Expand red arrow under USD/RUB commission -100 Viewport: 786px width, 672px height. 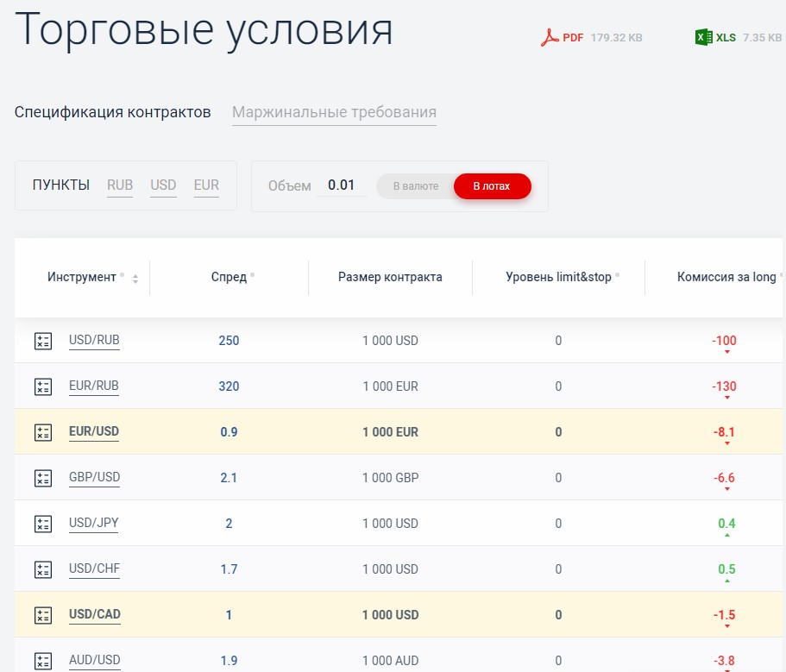(726, 353)
